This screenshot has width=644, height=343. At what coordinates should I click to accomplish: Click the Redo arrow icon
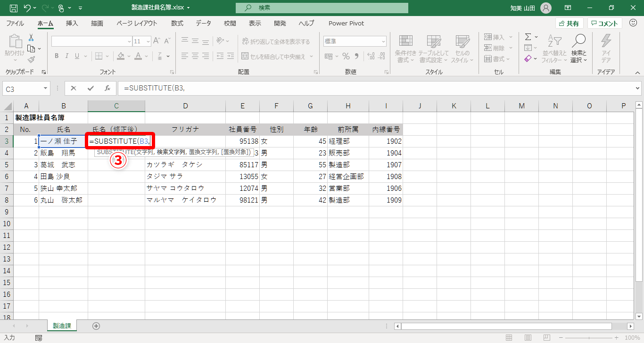coord(45,8)
